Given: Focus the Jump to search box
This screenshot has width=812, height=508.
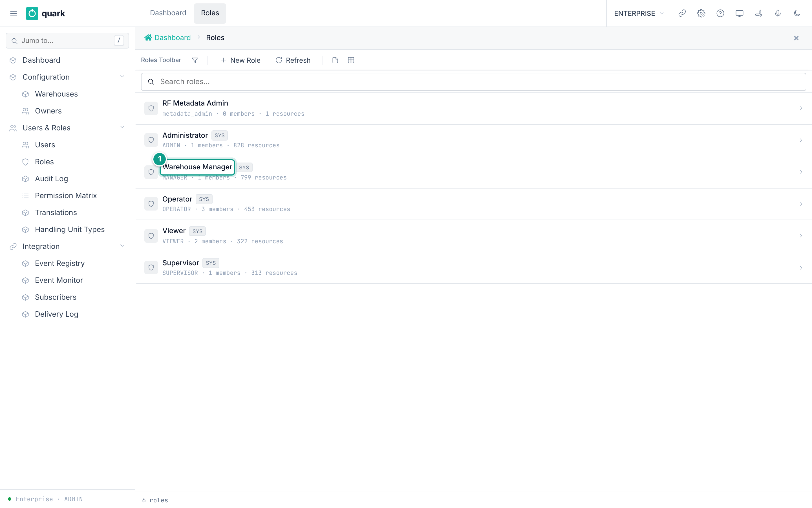Looking at the screenshot, I should click(x=67, y=41).
